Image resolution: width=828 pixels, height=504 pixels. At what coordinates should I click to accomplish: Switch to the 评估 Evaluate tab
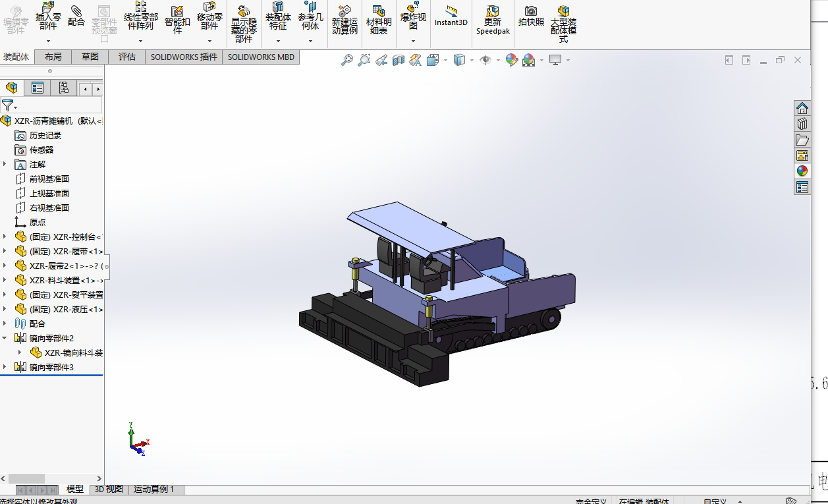point(127,57)
